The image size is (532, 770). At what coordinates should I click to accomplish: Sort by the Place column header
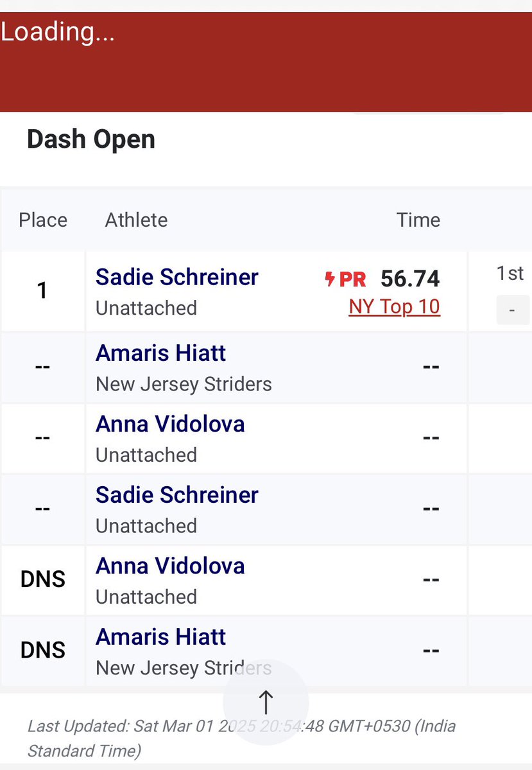[43, 220]
